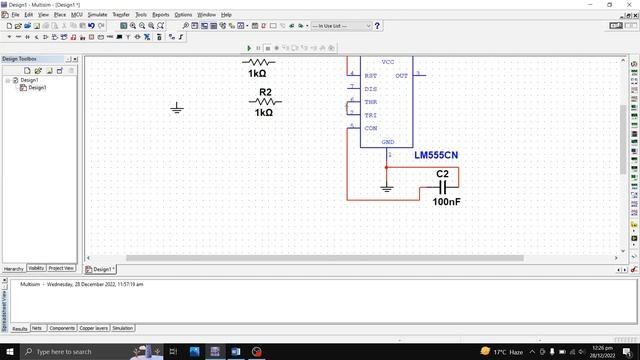Click the Find icon in main toolbar
The height and width of the screenshot is (360, 640).
(x=185, y=26)
